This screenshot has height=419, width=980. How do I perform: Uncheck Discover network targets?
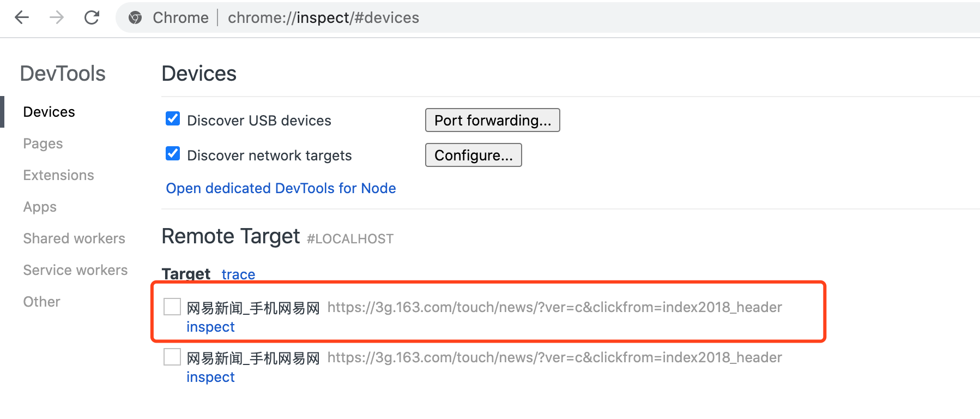(x=173, y=154)
